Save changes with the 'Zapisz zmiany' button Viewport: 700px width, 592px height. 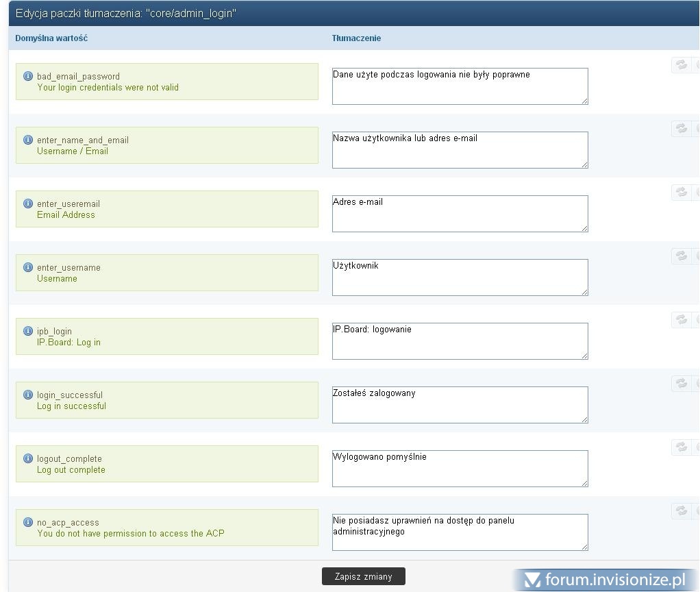(363, 576)
